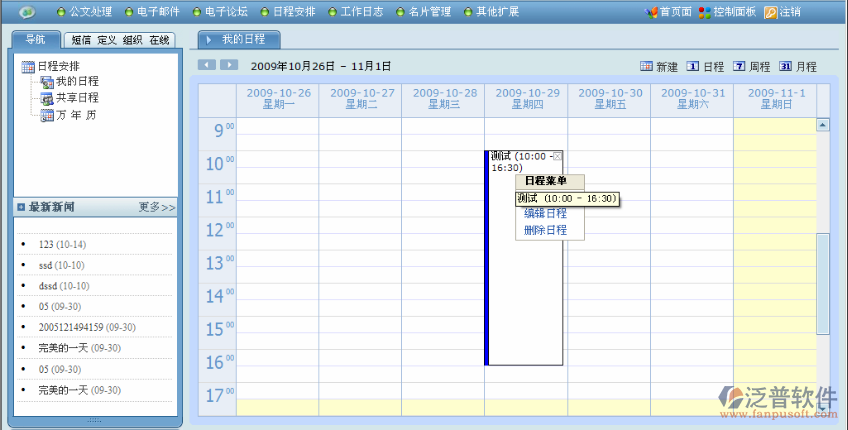Select 2009-10-31 星期六 column header
This screenshot has width=848, height=430.
(x=693, y=98)
